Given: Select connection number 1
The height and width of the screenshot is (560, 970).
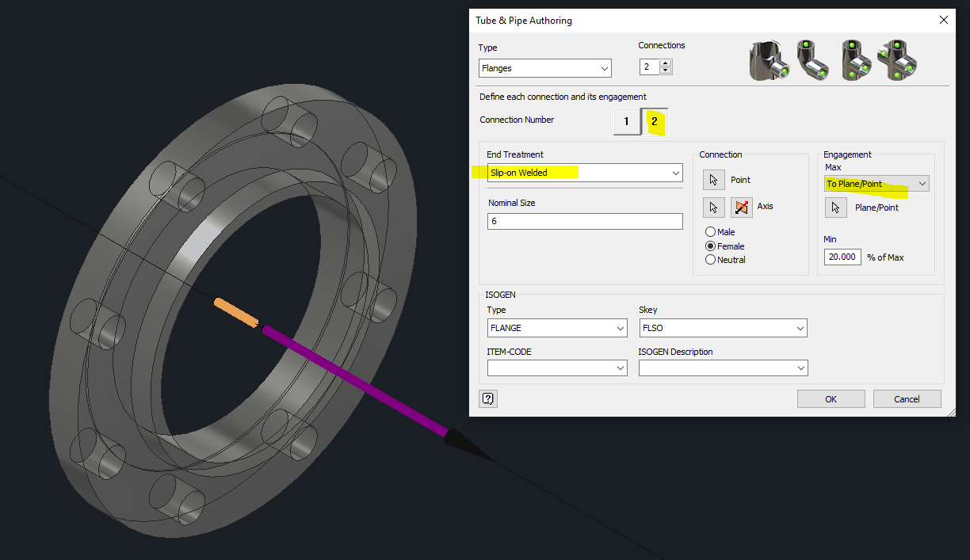Looking at the screenshot, I should click(626, 122).
